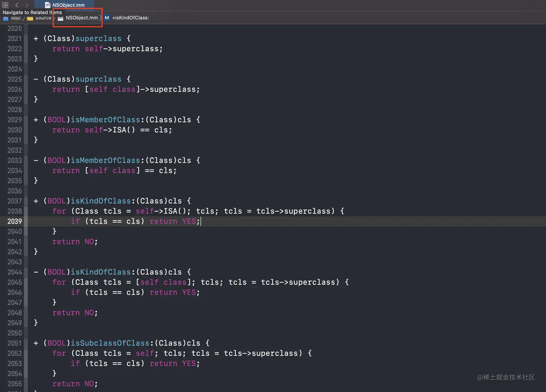Viewport: 546px width, 392px height.
Task: Open the Source folder breadcrumb
Action: [40, 18]
